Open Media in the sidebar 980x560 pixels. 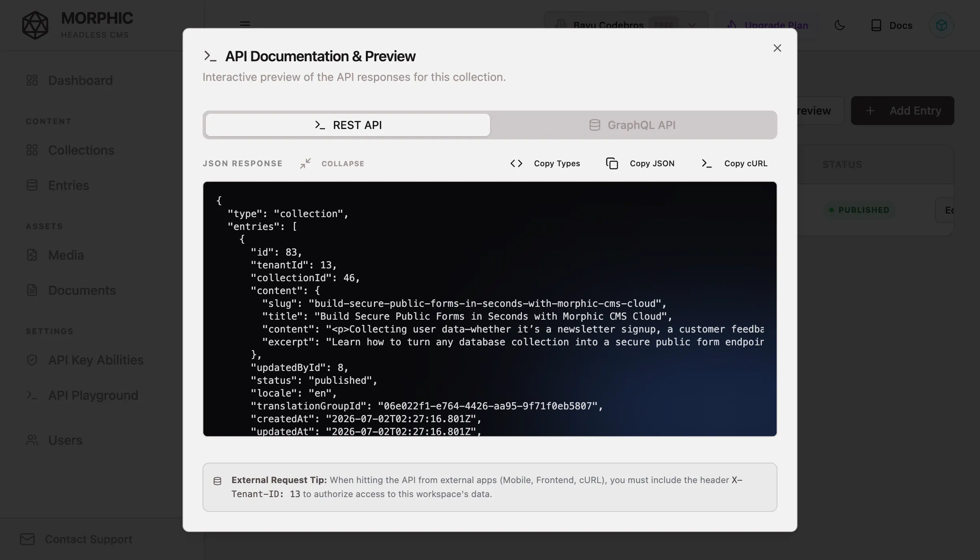point(66,255)
